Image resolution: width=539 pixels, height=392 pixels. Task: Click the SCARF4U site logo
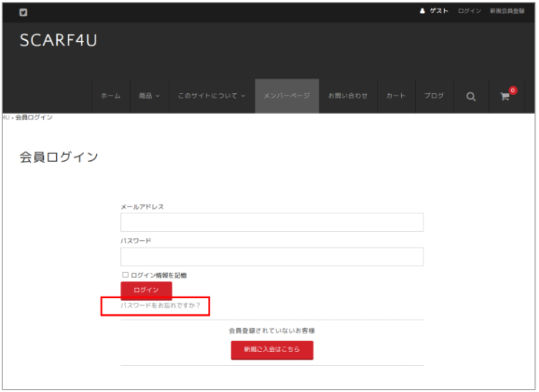59,40
